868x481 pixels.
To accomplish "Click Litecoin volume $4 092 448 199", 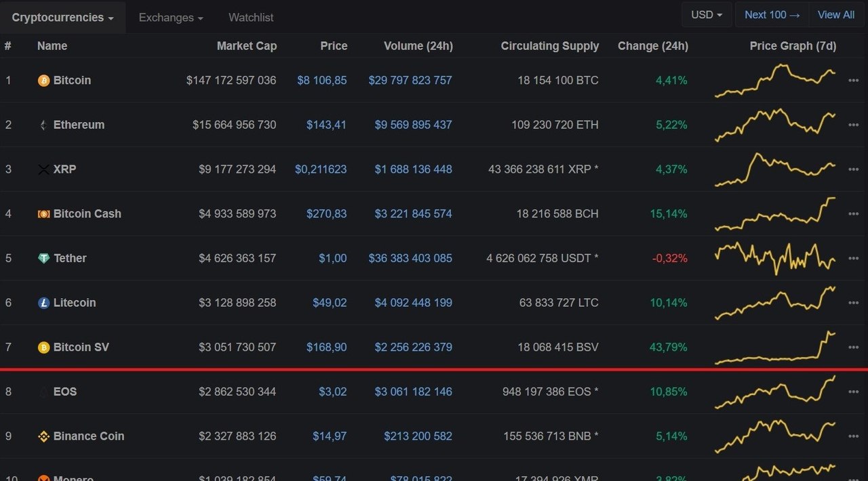I will click(x=414, y=303).
